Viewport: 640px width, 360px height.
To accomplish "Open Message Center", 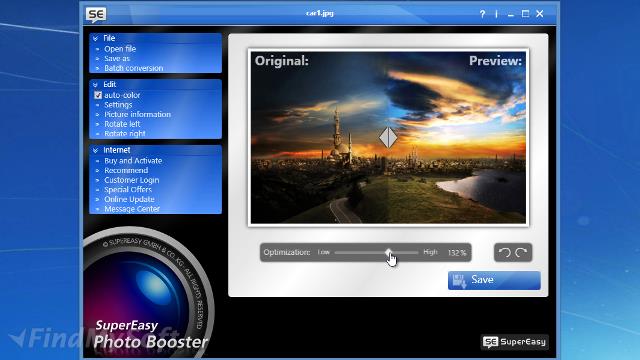I will (132, 209).
